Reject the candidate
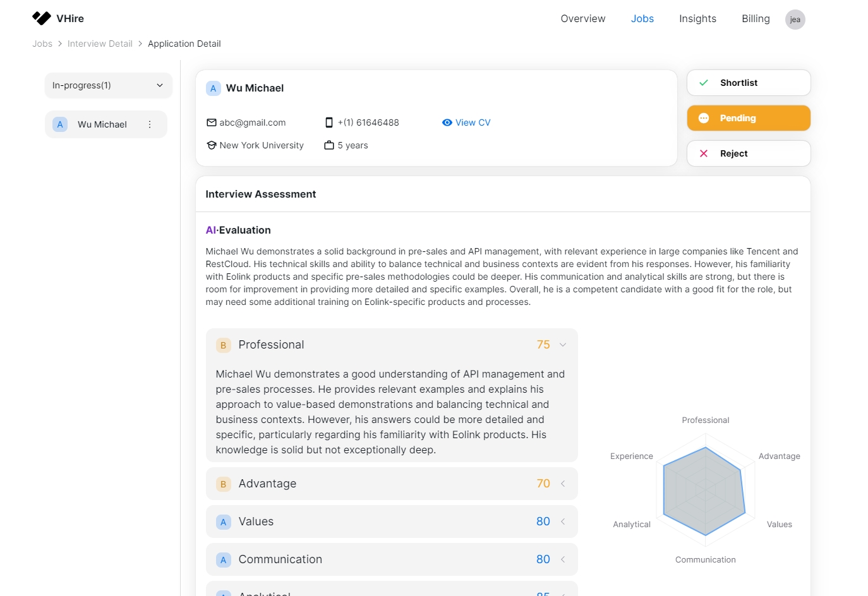The image size is (868, 596). tap(749, 153)
